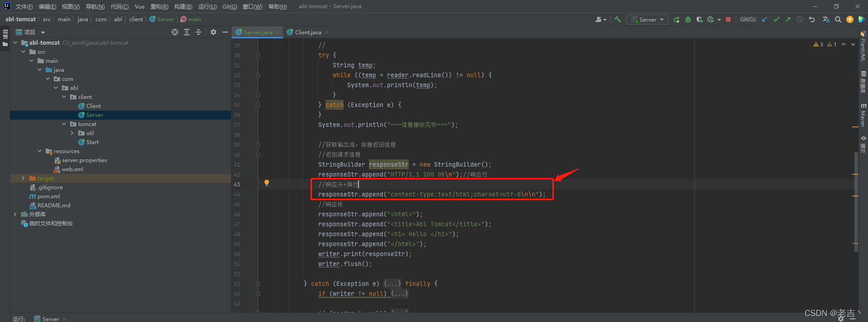Collapse the abl-tomcat root node
The image size is (868, 322).
click(x=15, y=42)
